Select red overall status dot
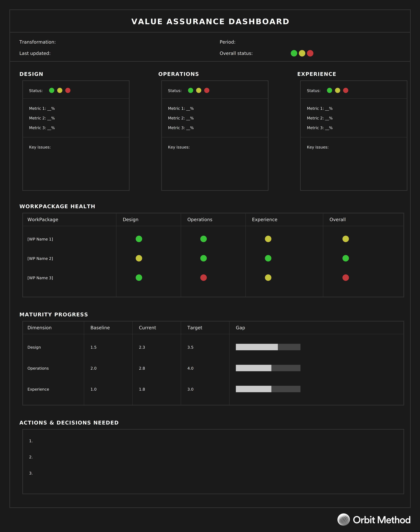The height and width of the screenshot is (532, 420). [x=310, y=53]
